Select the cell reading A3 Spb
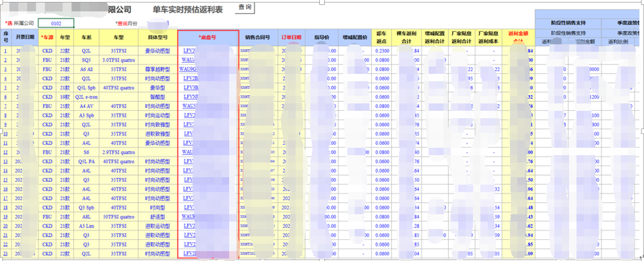644x261 pixels. pos(86,115)
